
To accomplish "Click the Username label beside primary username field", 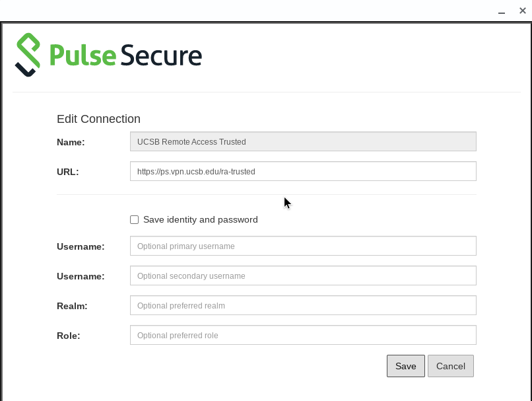I will coord(81,246).
